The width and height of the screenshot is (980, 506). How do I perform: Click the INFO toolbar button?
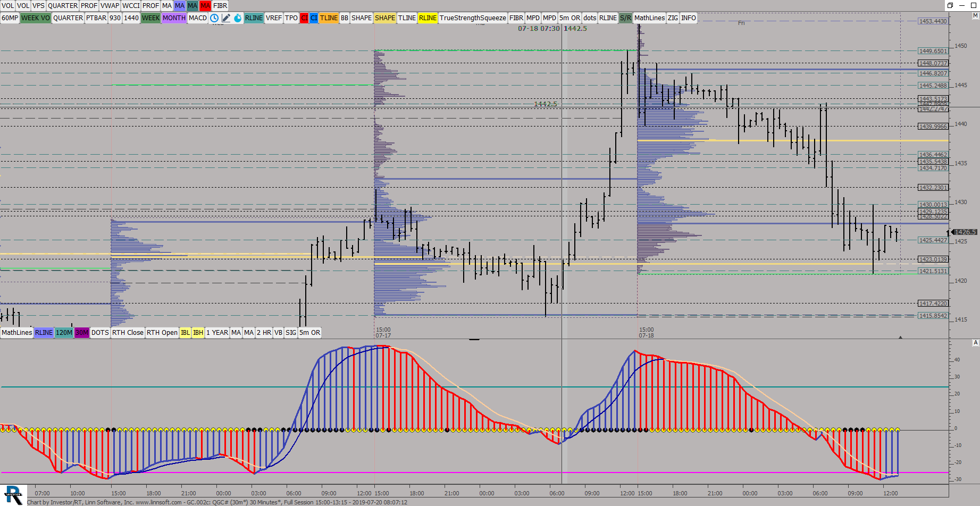689,18
